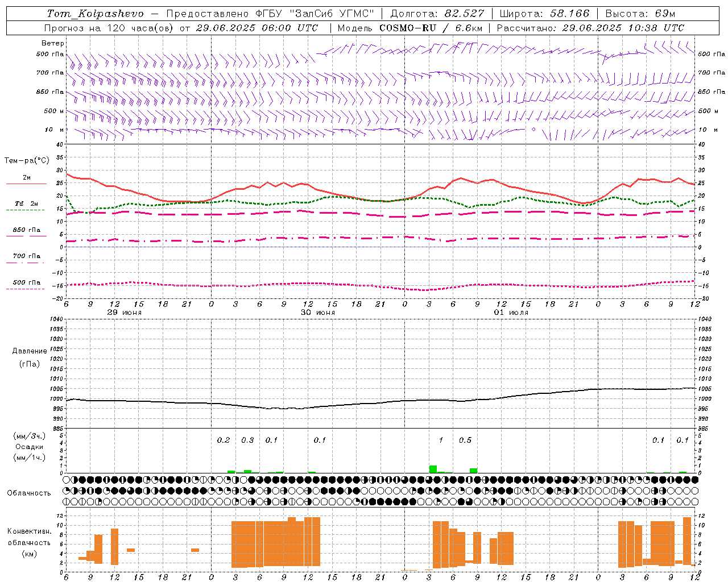Click the 'Тем-ра(°C)' temperature axis label

coord(27,161)
